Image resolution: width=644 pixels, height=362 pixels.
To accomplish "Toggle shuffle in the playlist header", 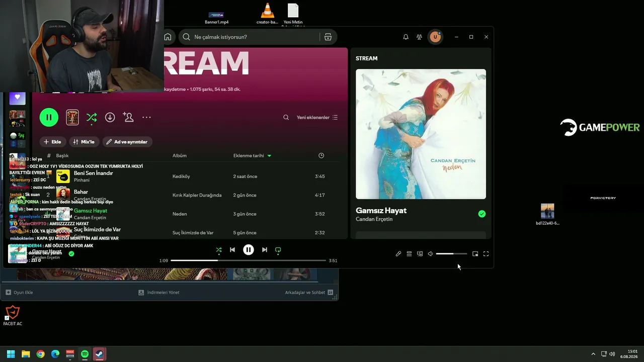I will (92, 117).
